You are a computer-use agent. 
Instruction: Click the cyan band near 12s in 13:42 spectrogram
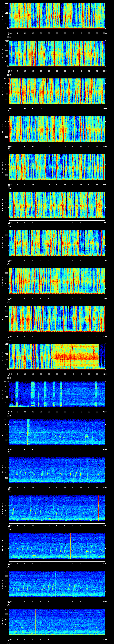pyautogui.click(x=28, y=432)
